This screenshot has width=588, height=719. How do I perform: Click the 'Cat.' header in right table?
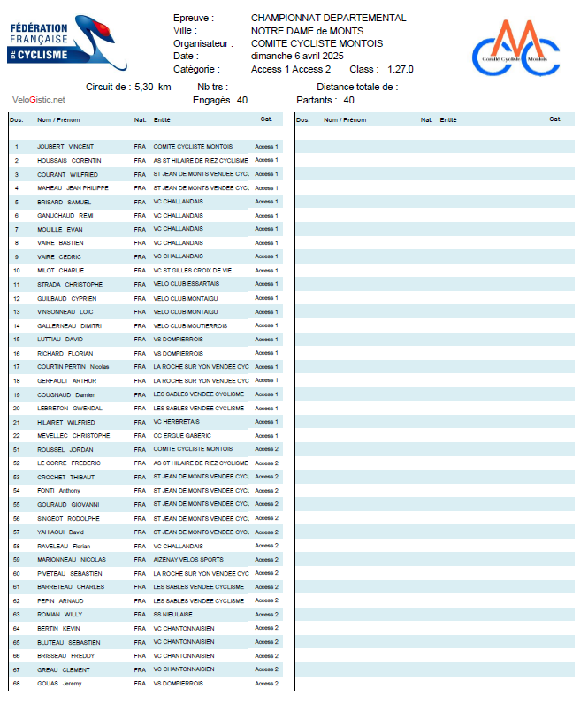[555, 119]
